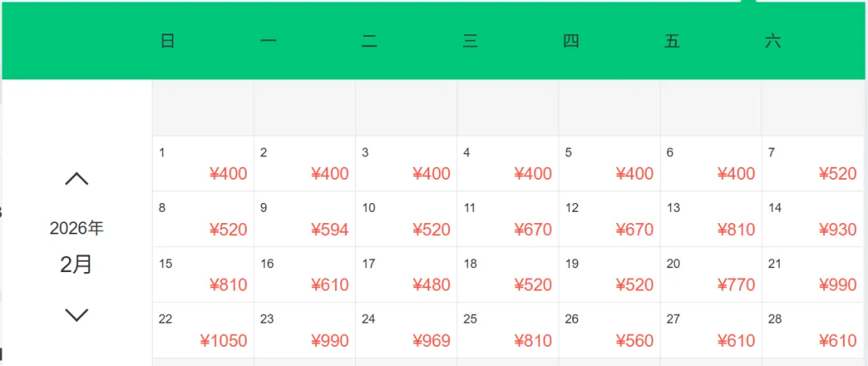
Task: Select February 11 priced ¥670
Action: point(508,219)
